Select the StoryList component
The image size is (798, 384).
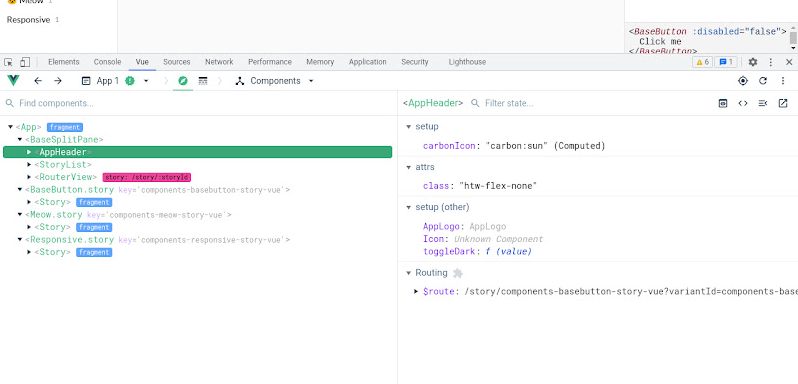point(63,164)
